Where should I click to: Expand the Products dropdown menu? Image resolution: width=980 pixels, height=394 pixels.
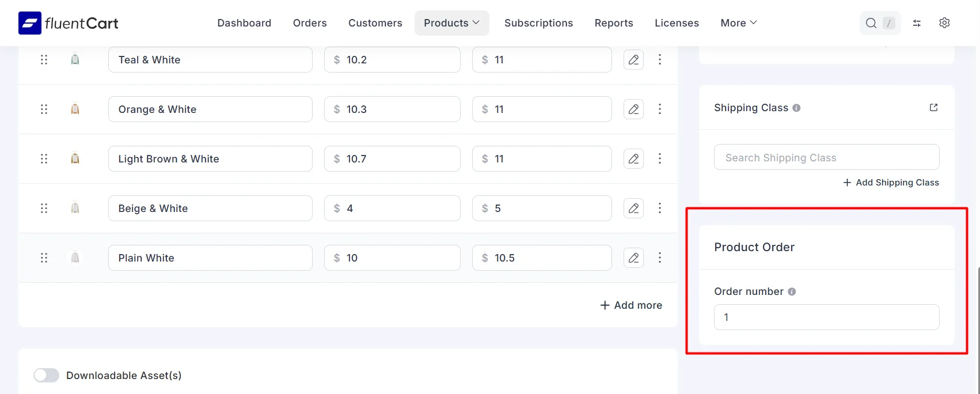452,23
